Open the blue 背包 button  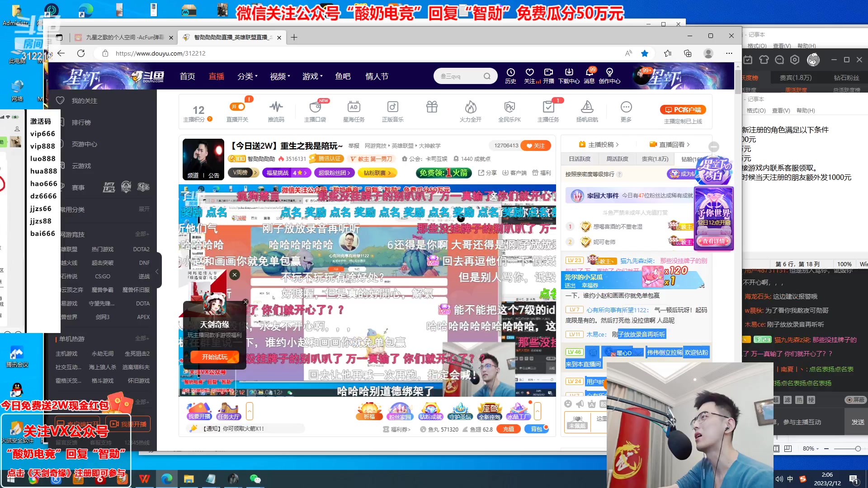(x=537, y=429)
